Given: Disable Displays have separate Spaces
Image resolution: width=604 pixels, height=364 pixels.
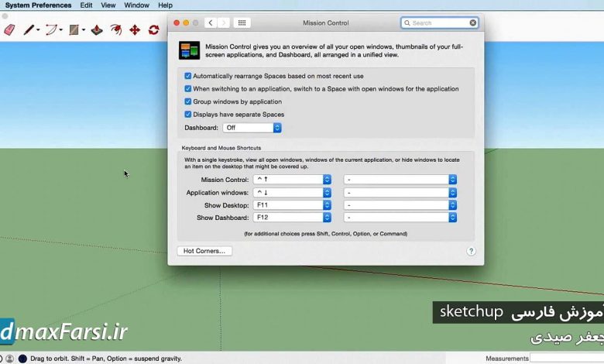Looking at the screenshot, I should [x=188, y=114].
